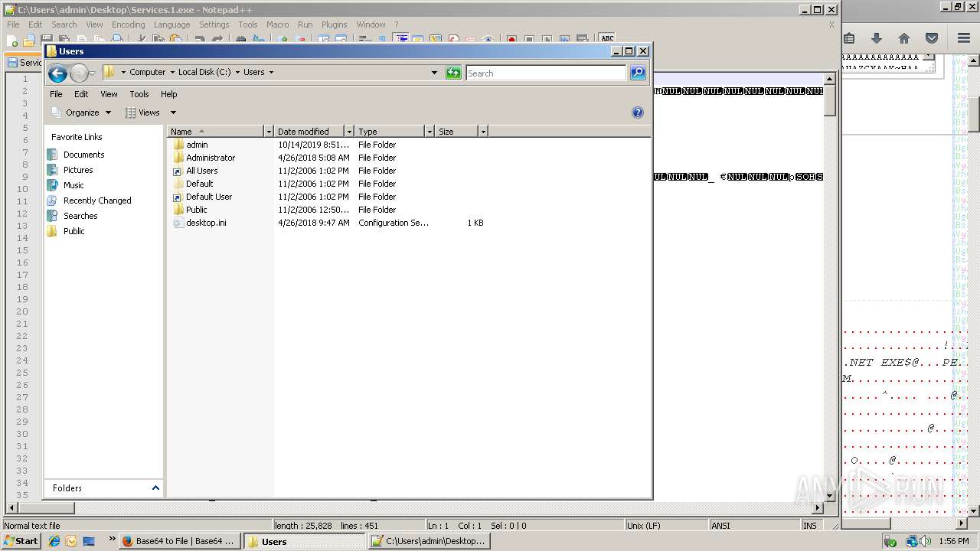The image size is (980, 551).
Task: Open Explorer help question-mark icon
Action: coord(637,112)
